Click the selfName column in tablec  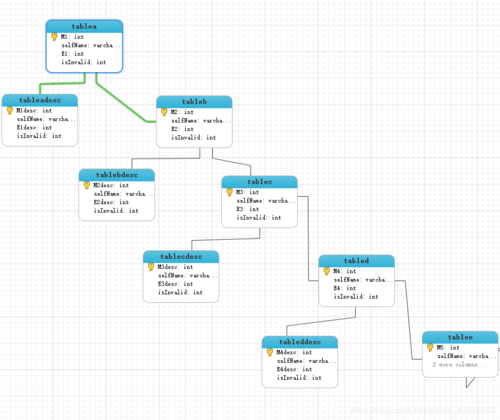pyautogui.click(x=266, y=201)
